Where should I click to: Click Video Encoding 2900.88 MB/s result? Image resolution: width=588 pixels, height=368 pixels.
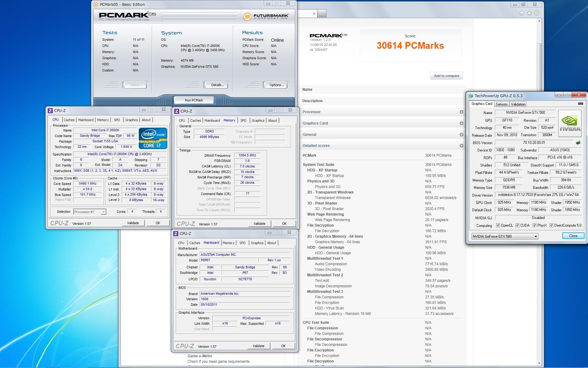point(436,270)
